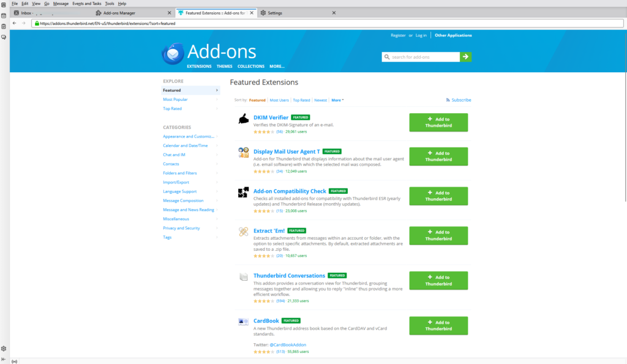
Task: Subscribe to the featured extensions feed
Action: [459, 100]
